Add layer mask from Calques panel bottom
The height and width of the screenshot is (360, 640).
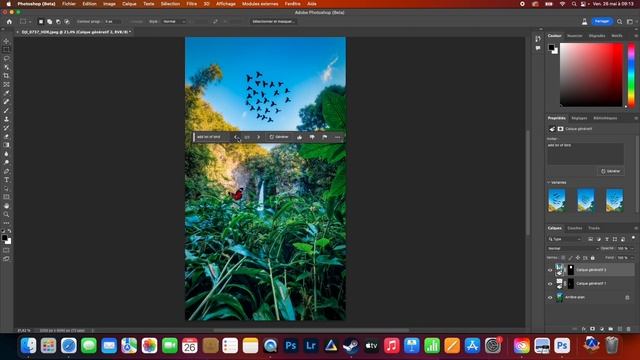point(593,329)
